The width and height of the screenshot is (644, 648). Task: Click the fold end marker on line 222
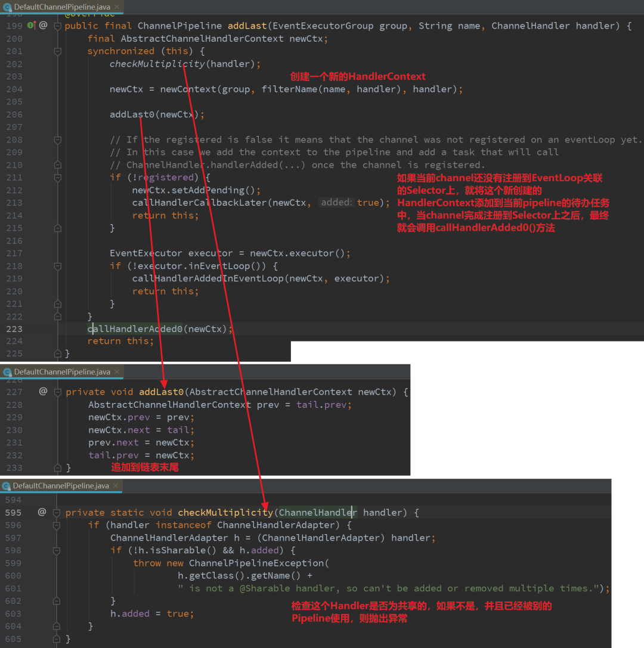point(58,317)
